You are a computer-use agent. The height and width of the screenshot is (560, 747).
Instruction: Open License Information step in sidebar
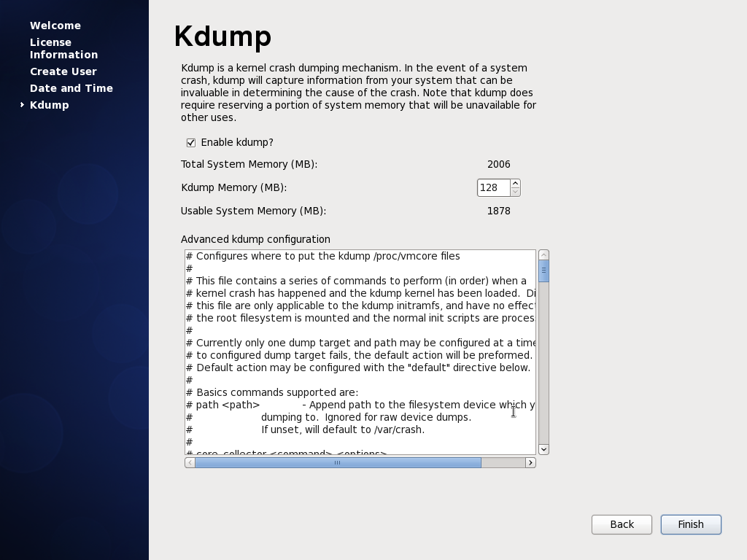tap(63, 48)
